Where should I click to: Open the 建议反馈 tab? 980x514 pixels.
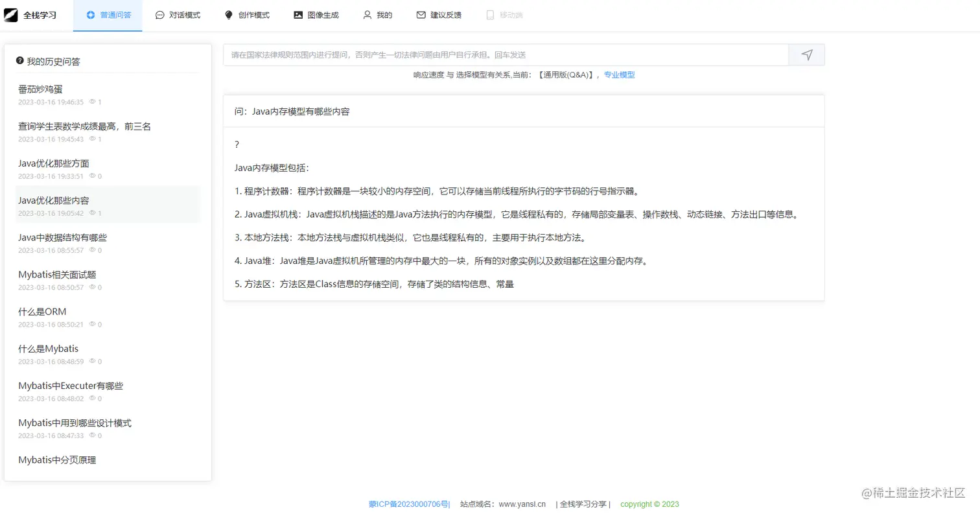pos(439,15)
